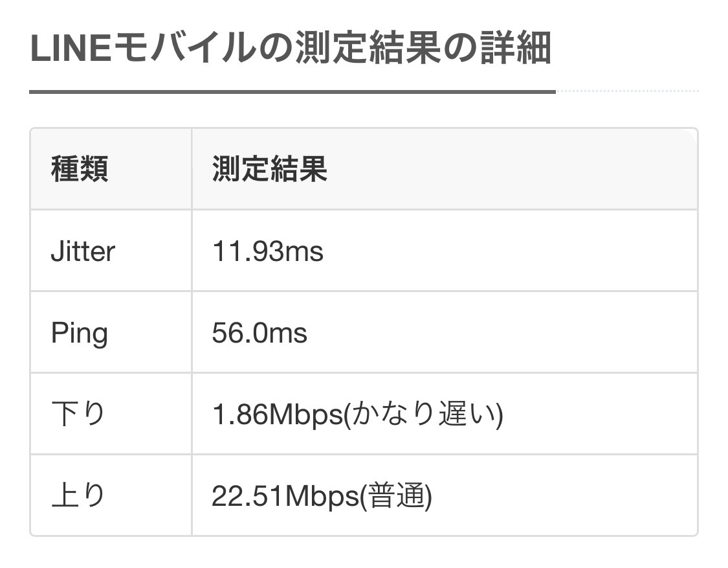Click the word LINE in heading
The image size is (728, 568).
pyautogui.click(x=71, y=49)
